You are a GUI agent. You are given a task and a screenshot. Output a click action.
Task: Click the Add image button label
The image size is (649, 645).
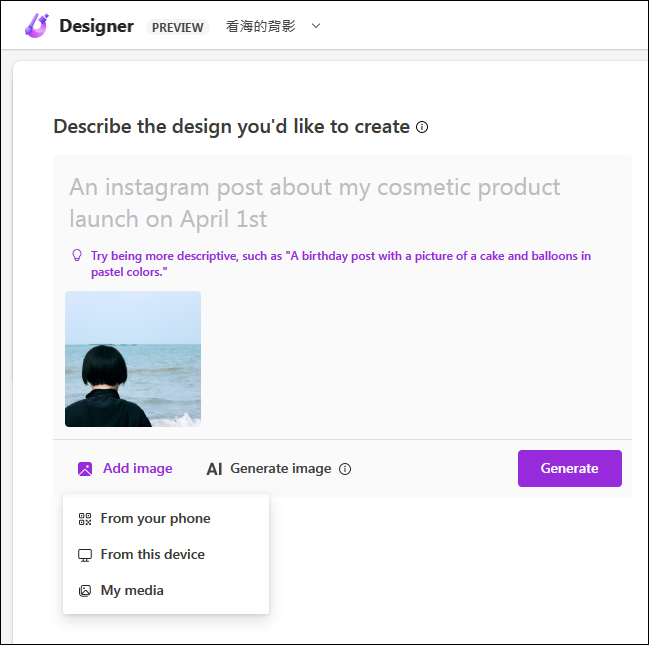tap(137, 468)
